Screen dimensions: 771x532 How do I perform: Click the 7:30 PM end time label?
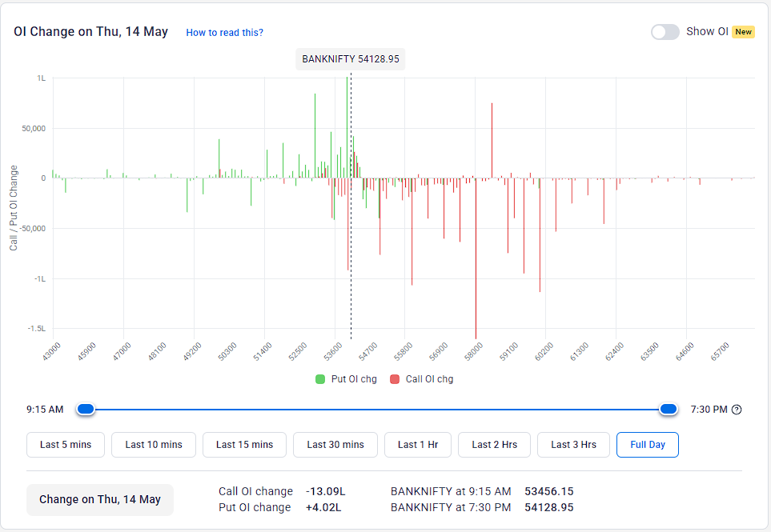709,409
